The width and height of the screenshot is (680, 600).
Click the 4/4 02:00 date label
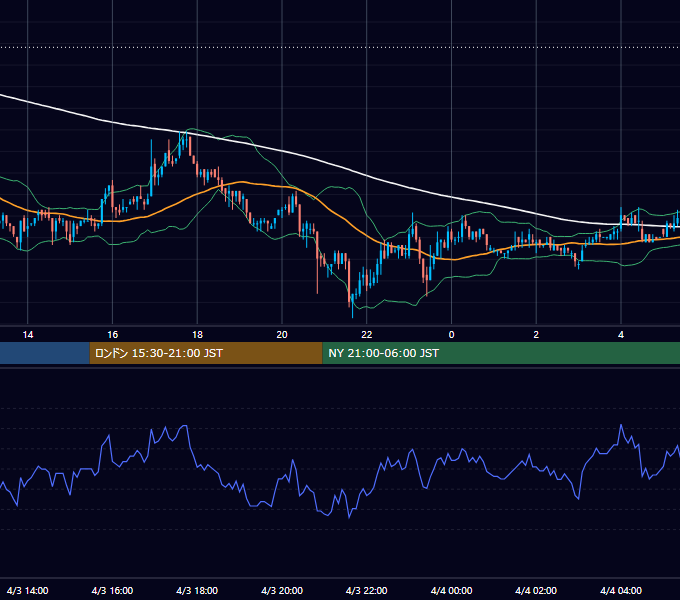tap(536, 590)
